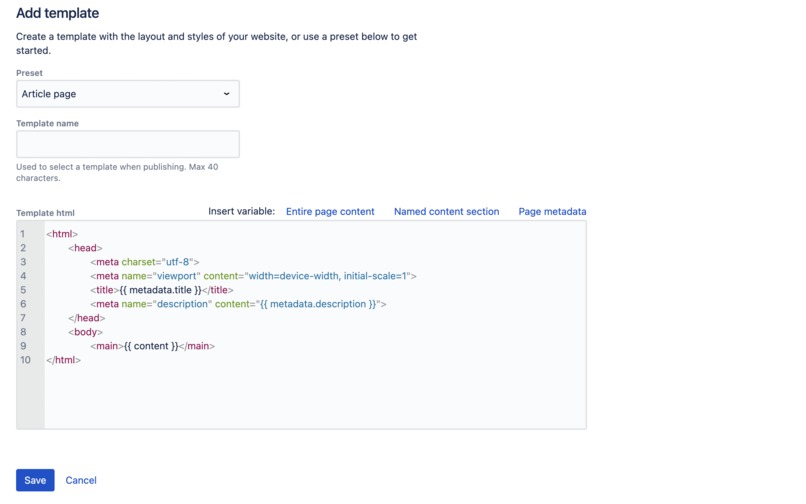Insert the Entire page content variable
Screen dimensions: 806x504
330,211
